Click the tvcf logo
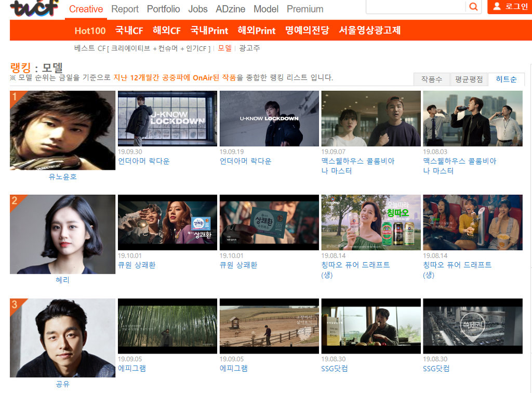Screen dimensions: 532x393 click(x=34, y=8)
